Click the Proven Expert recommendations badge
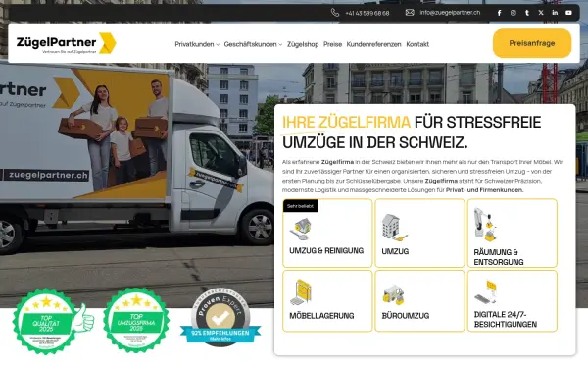The width and height of the screenshot is (588, 368). click(220, 317)
